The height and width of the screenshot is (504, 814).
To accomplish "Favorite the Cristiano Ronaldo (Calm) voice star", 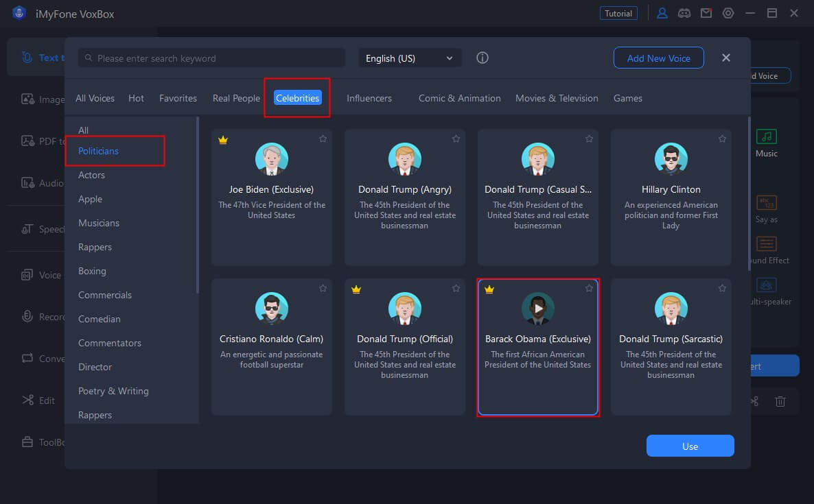I will click(x=323, y=288).
